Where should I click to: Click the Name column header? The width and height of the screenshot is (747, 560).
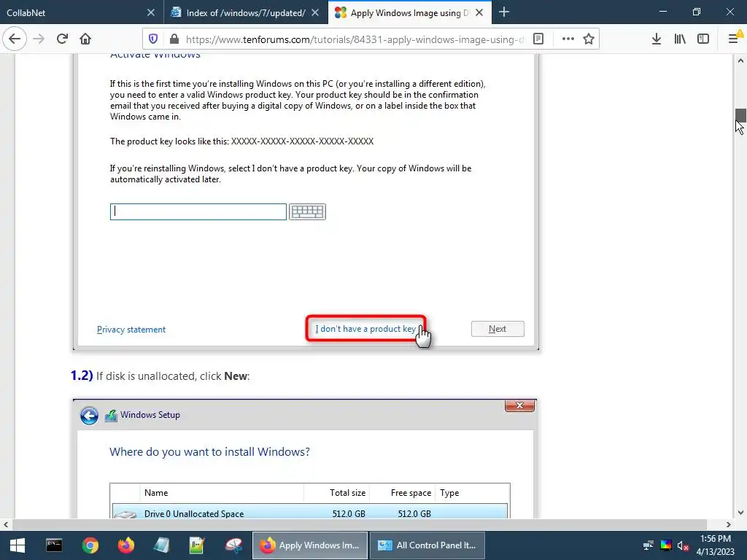tap(222, 493)
